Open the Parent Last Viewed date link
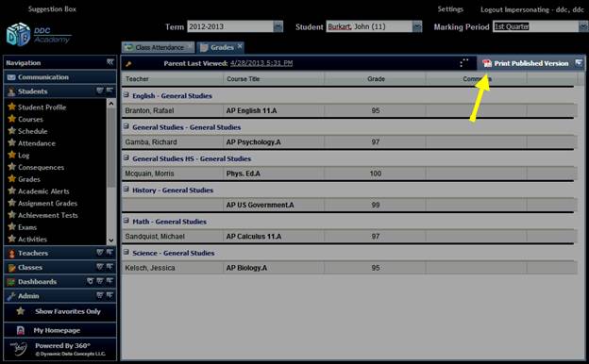Viewport: 589px width, 364px height. click(x=261, y=63)
